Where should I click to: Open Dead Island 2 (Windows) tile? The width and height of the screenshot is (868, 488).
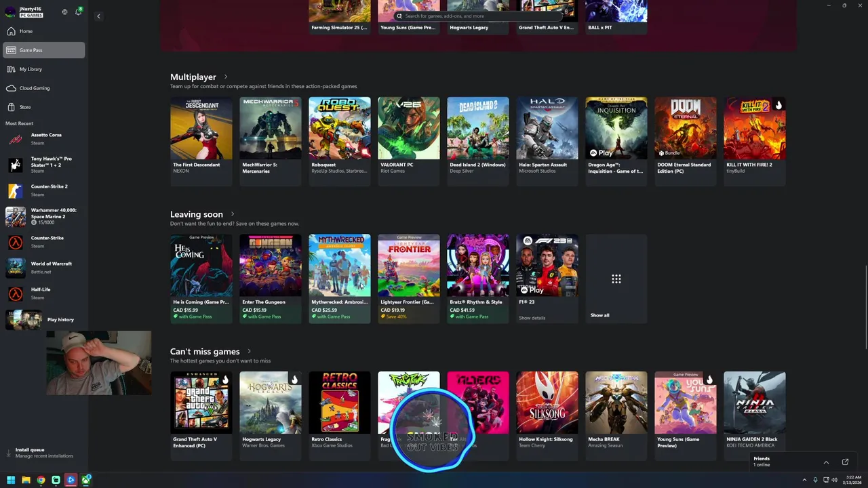[477, 141]
